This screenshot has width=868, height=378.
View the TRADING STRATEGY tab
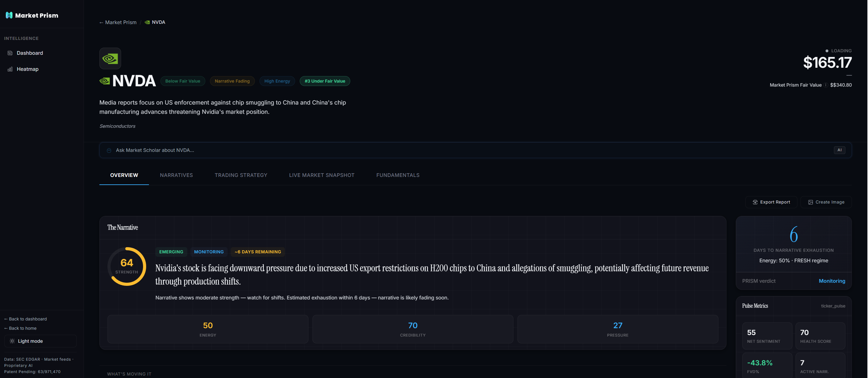click(x=241, y=175)
